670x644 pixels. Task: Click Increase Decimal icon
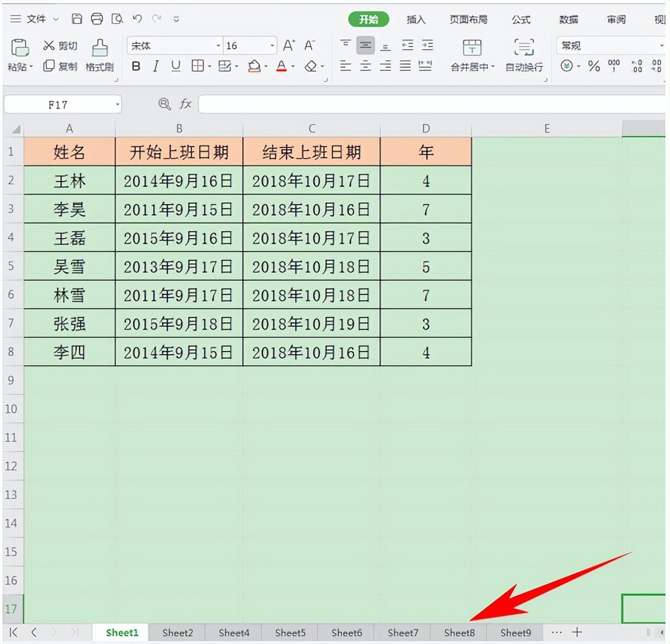pos(636,66)
